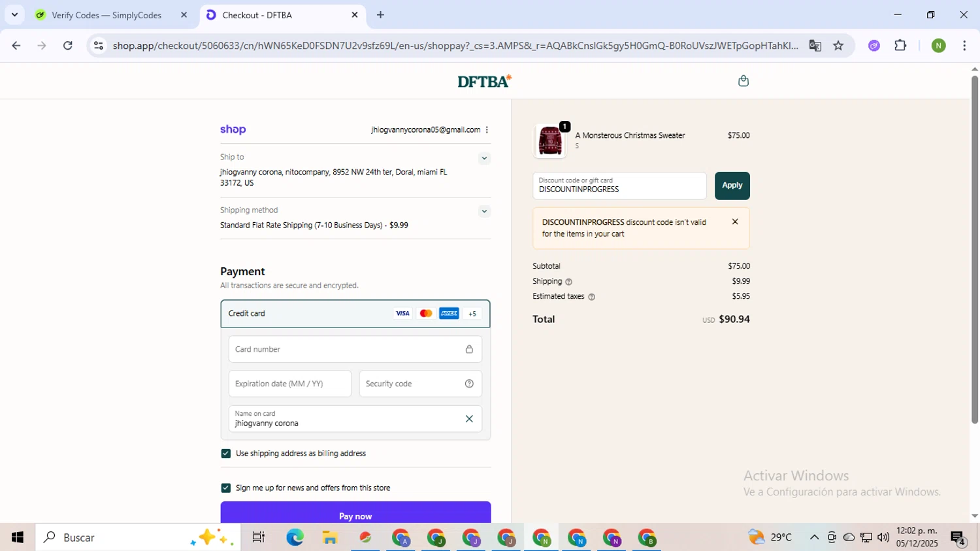Image resolution: width=980 pixels, height=551 pixels.
Task: Uncheck Use shipping address as billing address
Action: 226,454
